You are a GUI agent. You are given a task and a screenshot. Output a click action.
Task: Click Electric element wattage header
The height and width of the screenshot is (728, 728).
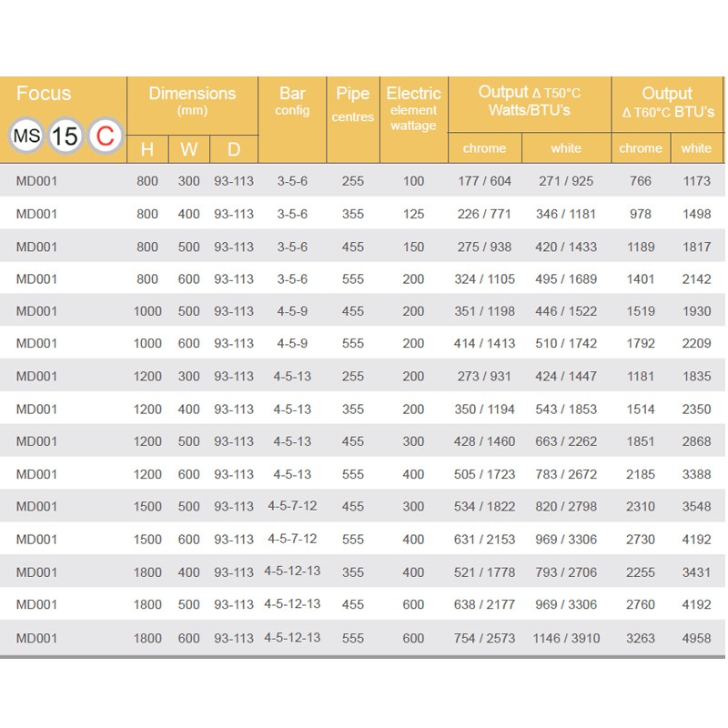click(x=413, y=108)
